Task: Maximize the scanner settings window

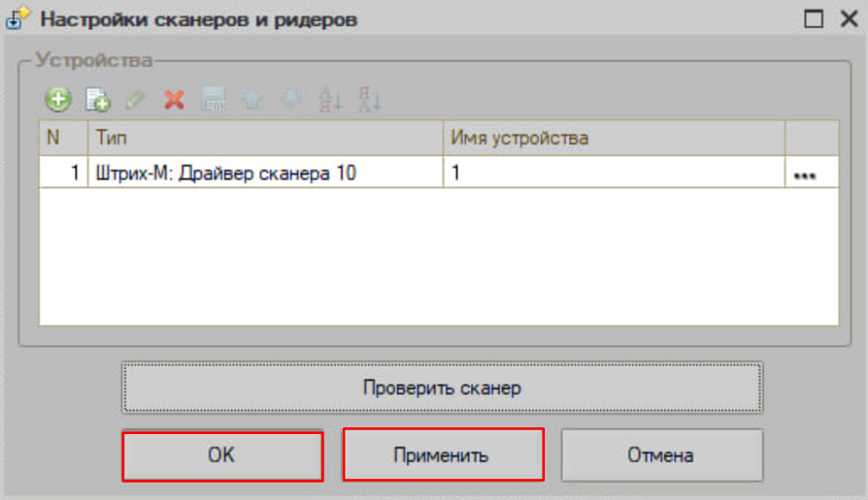Action: [813, 20]
